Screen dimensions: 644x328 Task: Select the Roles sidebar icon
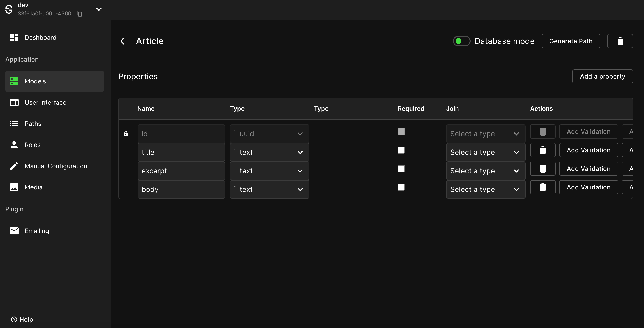pyautogui.click(x=14, y=145)
